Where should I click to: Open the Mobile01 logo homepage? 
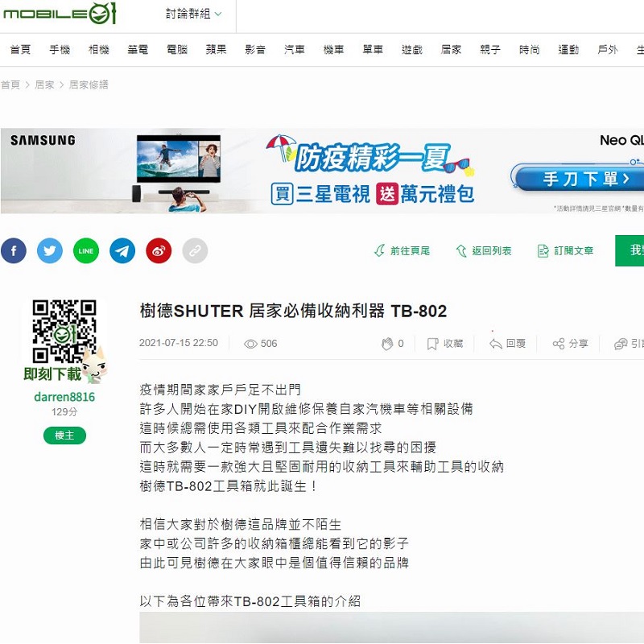coord(60,13)
